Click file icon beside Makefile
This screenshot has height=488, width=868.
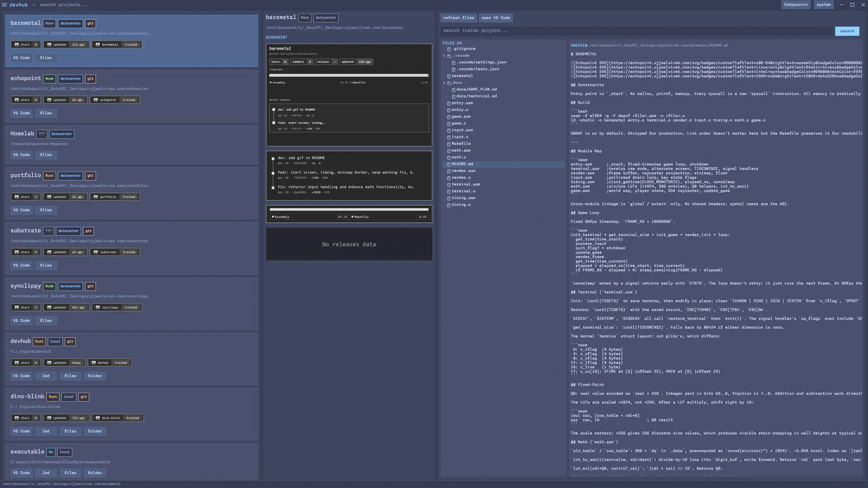pos(449,144)
